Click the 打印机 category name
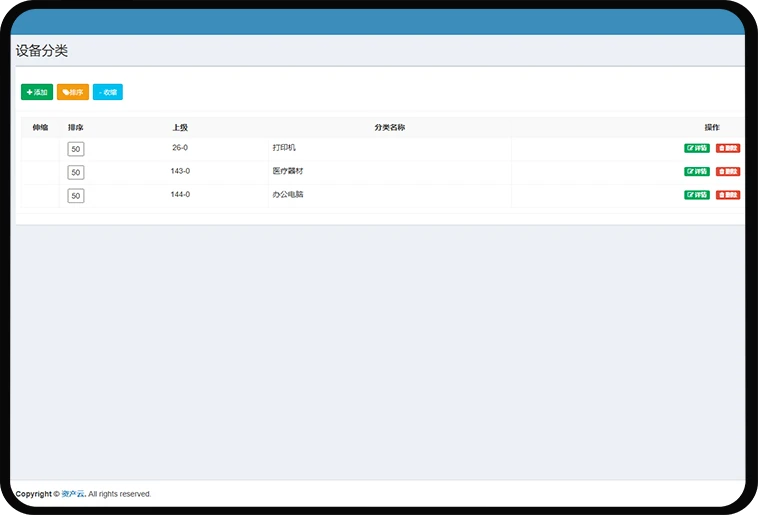This screenshot has height=515, width=758. pos(284,148)
